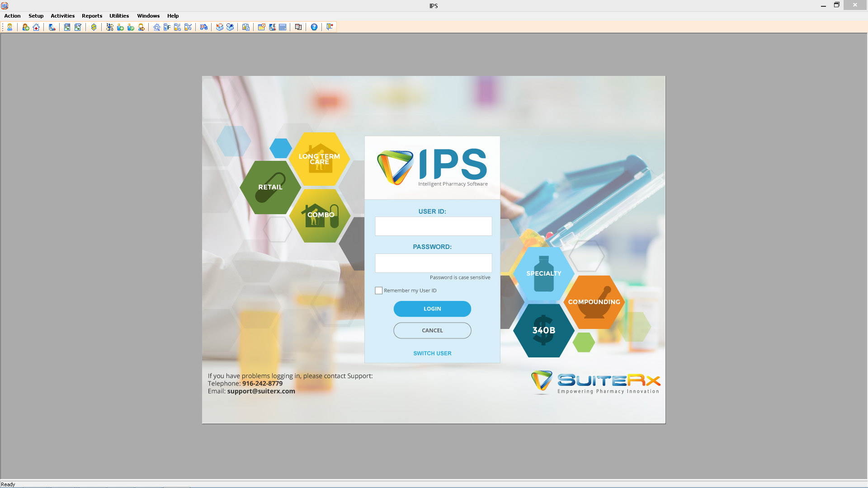Click the calendar with clock icon
This screenshot has height=488, width=868.
click(x=261, y=27)
